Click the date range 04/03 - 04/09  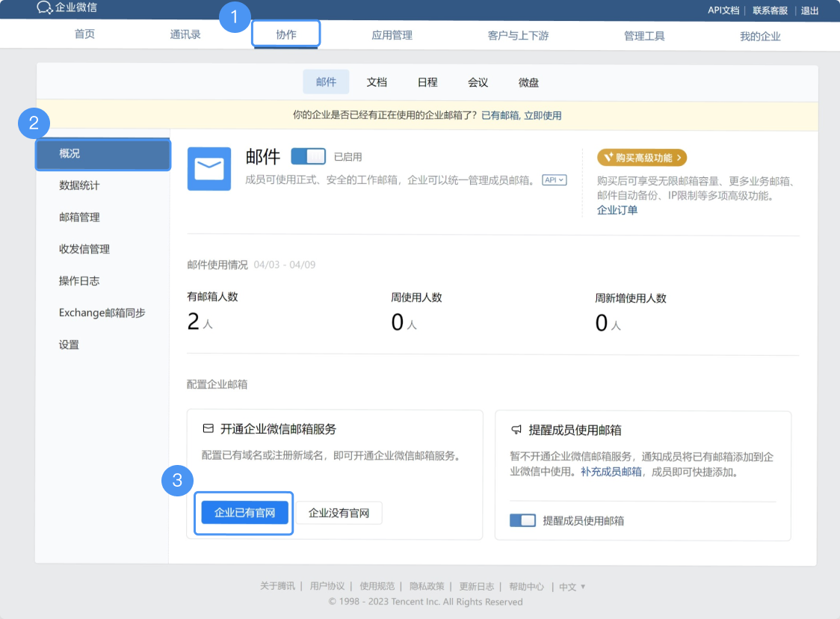tap(285, 265)
